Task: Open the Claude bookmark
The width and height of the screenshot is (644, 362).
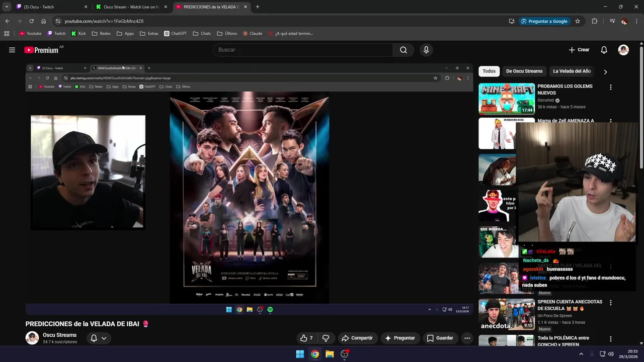Action: coord(252,34)
